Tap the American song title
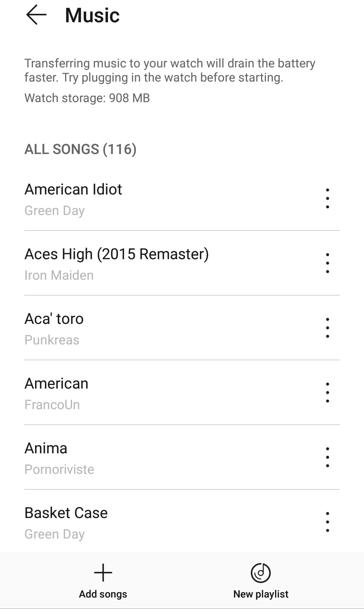The height and width of the screenshot is (609, 364). (57, 384)
